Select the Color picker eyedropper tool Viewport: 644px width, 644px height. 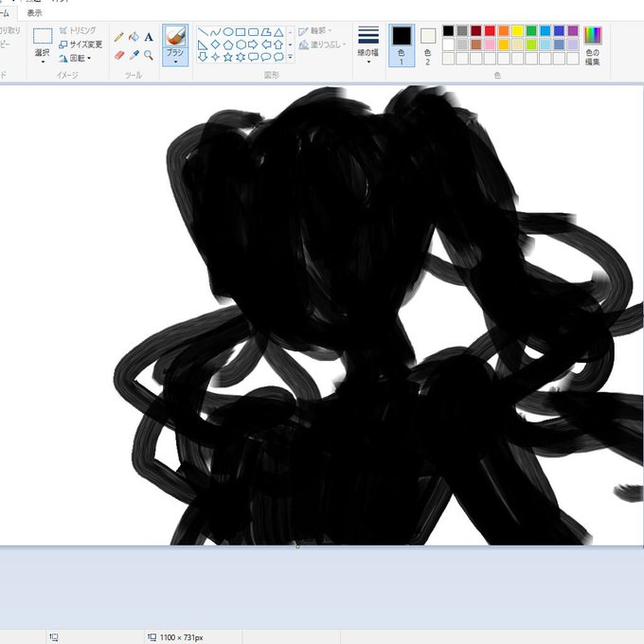point(134,55)
